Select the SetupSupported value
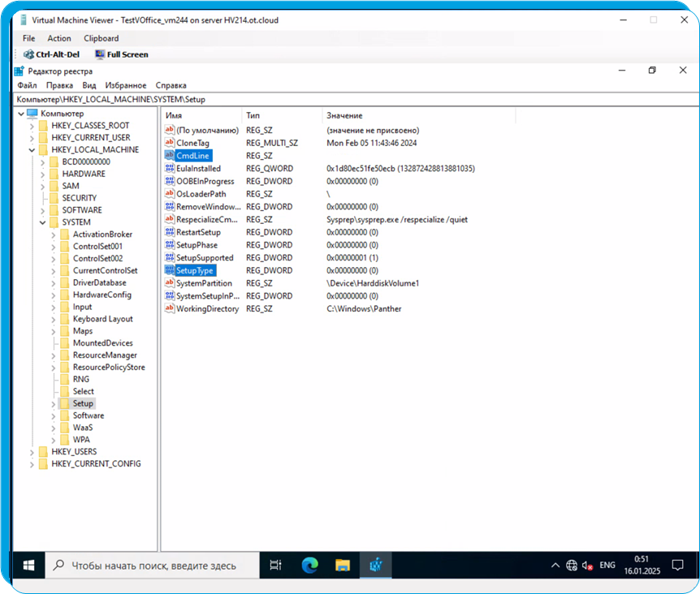Viewport: 700px width, 594px height. (x=205, y=258)
